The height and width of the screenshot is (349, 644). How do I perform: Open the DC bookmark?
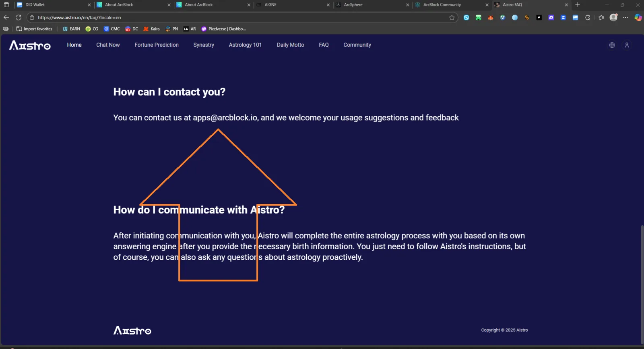(x=132, y=29)
